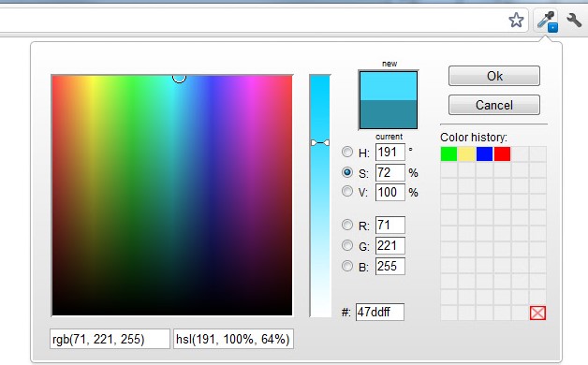This screenshot has width=588, height=365.
Task: Pick green swatch in color history
Action: click(x=448, y=154)
